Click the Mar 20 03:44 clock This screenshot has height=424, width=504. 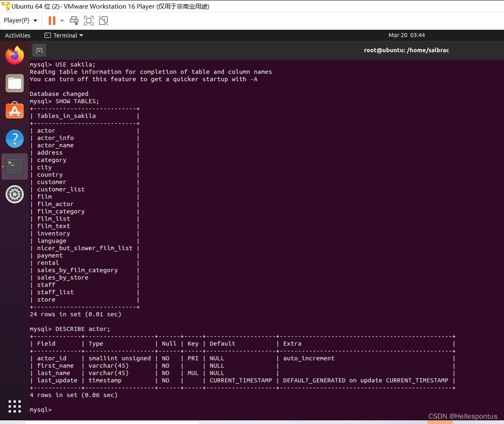pyautogui.click(x=406, y=36)
